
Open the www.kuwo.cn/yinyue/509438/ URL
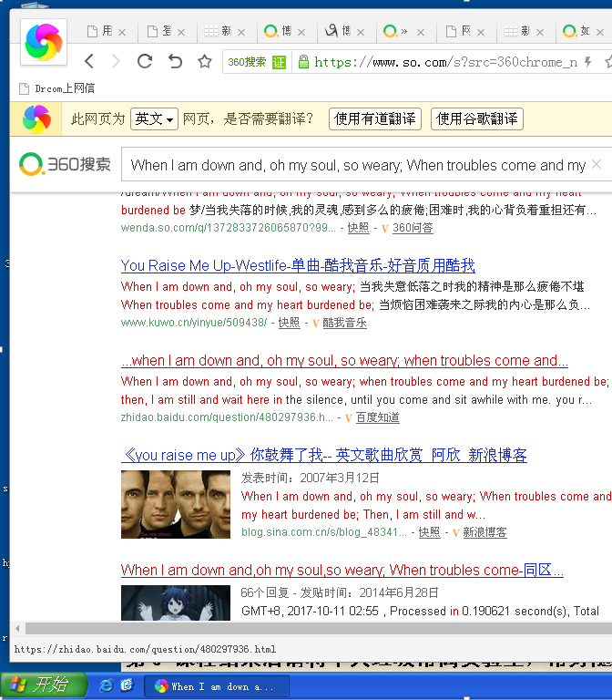point(194,323)
